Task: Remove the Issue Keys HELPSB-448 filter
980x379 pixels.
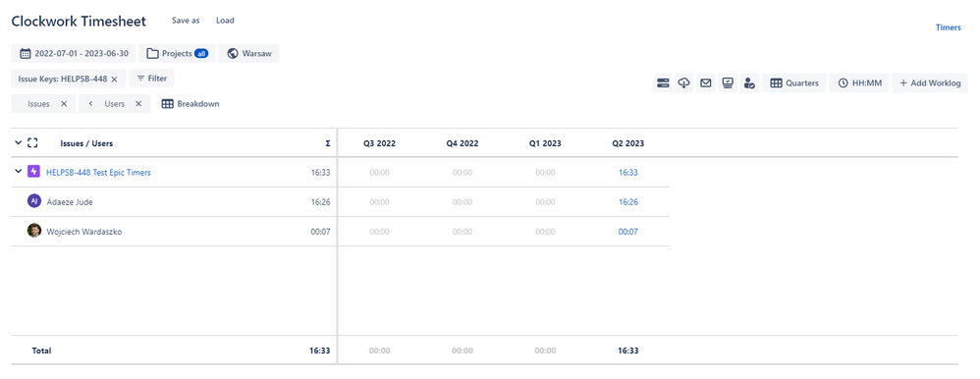Action: tap(114, 80)
